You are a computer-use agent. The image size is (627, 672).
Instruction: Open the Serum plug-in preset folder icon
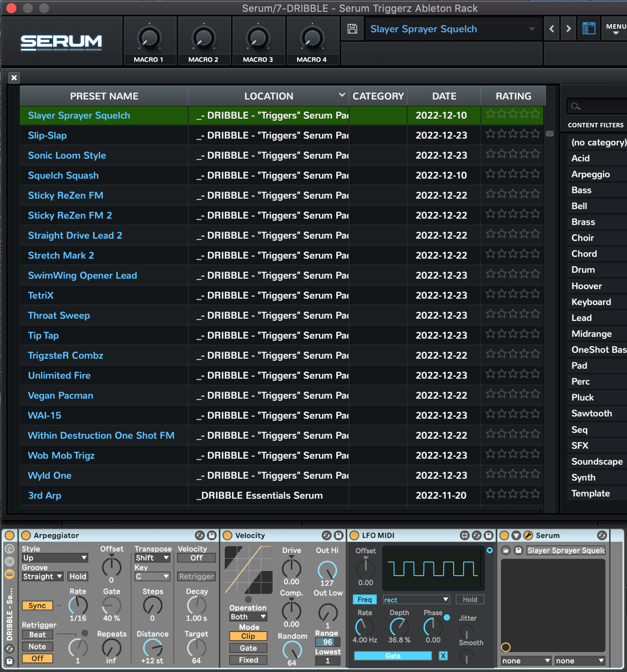pos(506,551)
